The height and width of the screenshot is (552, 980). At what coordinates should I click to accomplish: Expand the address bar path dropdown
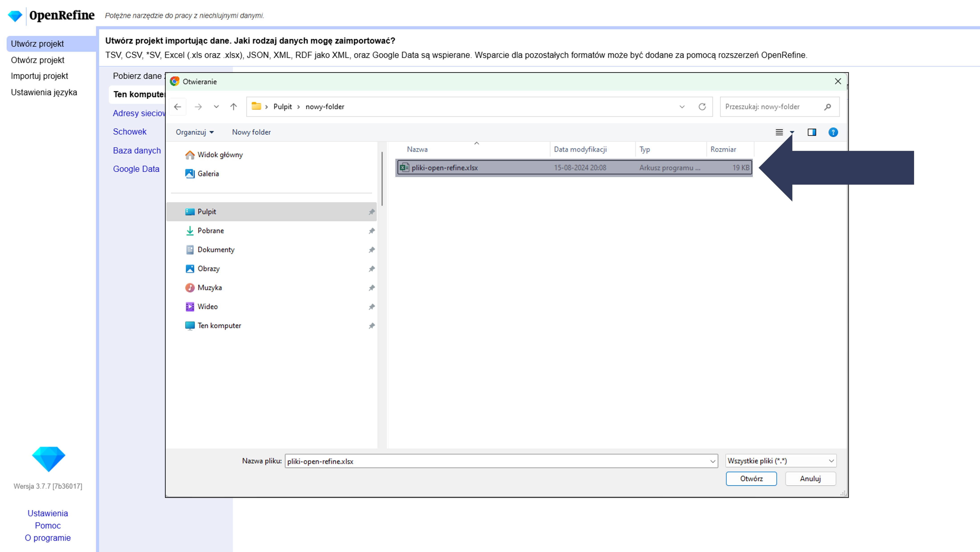682,107
